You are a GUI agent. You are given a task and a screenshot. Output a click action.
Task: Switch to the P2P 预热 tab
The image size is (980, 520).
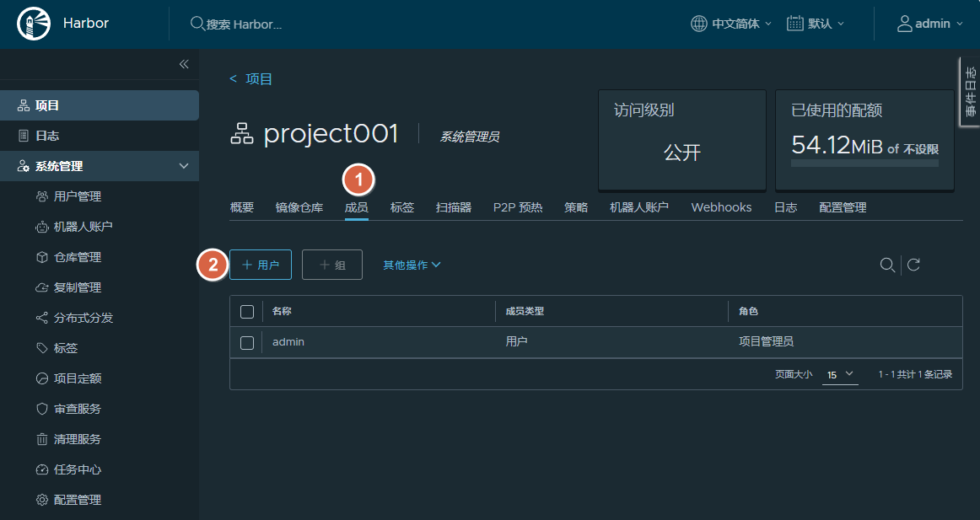click(x=518, y=207)
